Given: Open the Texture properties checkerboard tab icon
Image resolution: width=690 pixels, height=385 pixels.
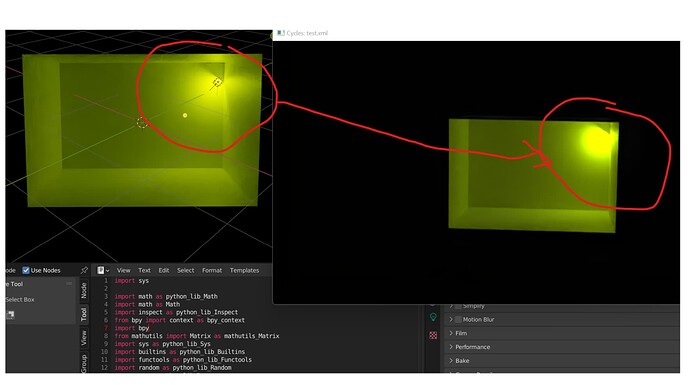Looking at the screenshot, I should pos(433,335).
